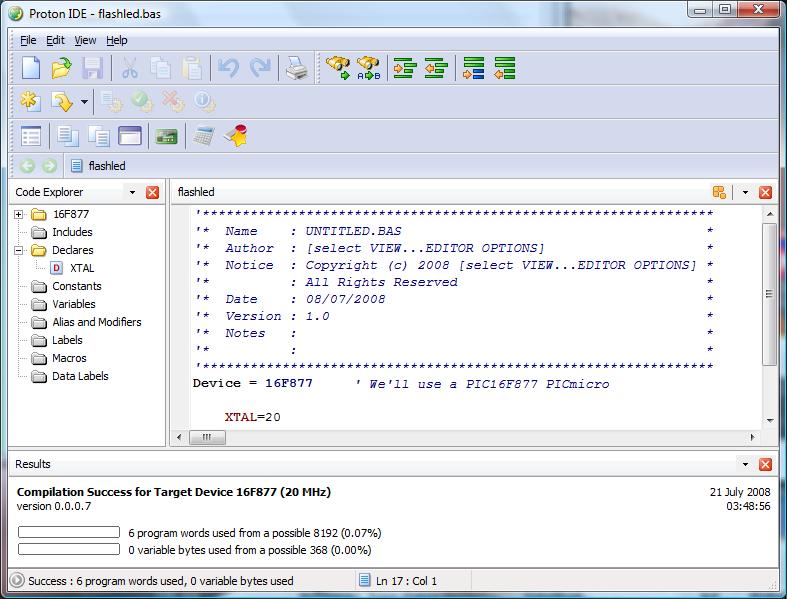Navigate back with the green left arrow
Image resolution: width=787 pixels, height=599 pixels.
(x=28, y=166)
